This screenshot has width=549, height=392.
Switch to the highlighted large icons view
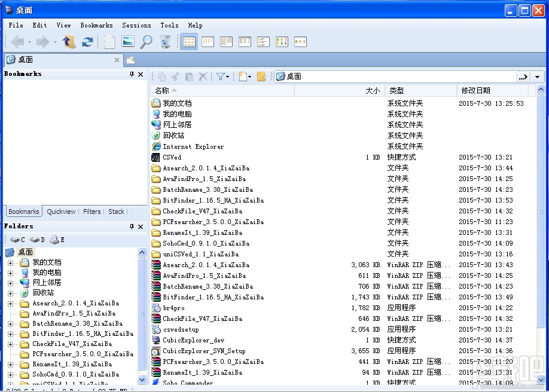click(x=189, y=42)
